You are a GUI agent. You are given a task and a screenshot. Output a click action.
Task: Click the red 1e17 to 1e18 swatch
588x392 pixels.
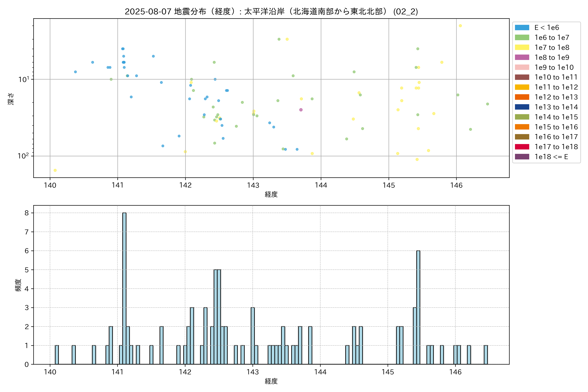pos(522,147)
